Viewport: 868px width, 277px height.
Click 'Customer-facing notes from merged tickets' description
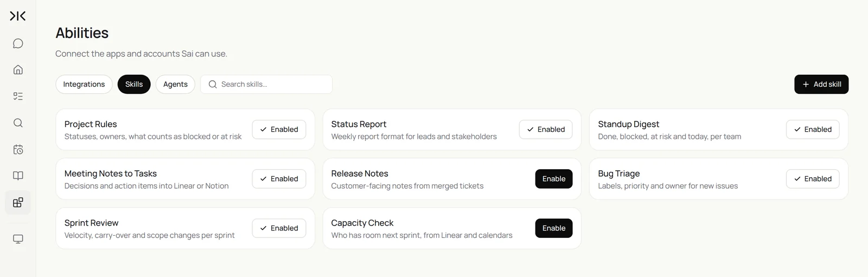click(407, 186)
